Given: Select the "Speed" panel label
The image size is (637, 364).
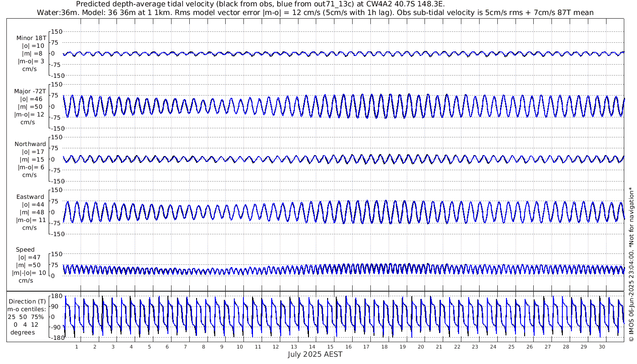Looking at the screenshot, I should coord(25,250).
